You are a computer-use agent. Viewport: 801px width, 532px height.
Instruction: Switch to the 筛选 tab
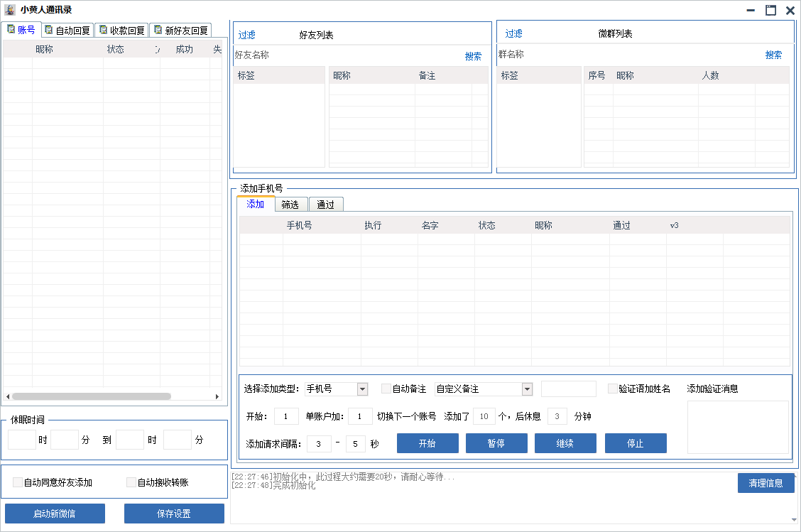click(x=290, y=205)
